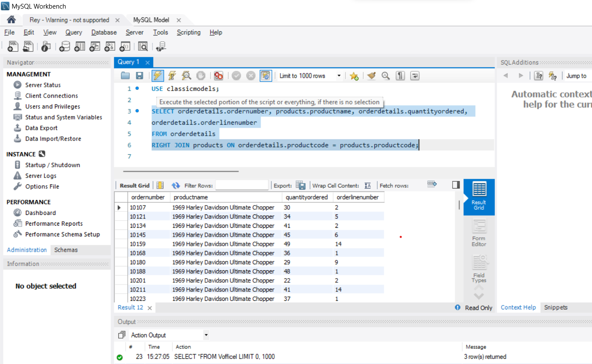592x364 pixels.
Task: Beautify the query with broom icon
Action: click(x=371, y=76)
